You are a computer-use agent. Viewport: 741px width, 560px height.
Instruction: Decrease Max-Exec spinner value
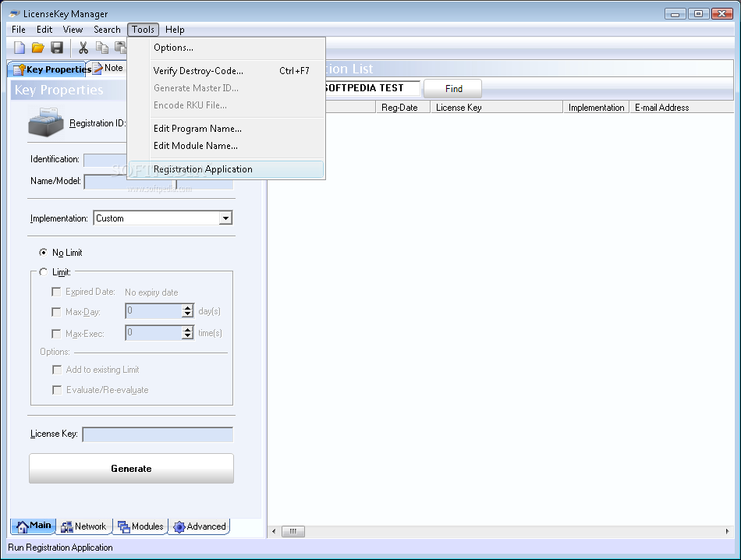[x=188, y=336]
